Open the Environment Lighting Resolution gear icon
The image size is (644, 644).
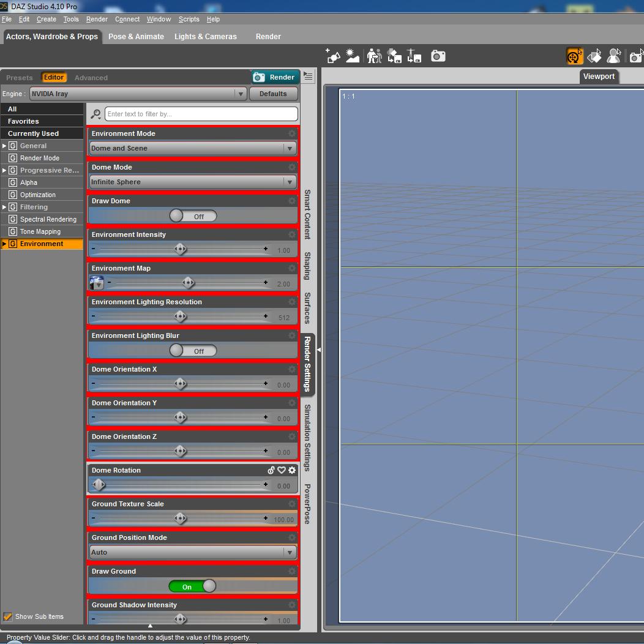pos(292,302)
